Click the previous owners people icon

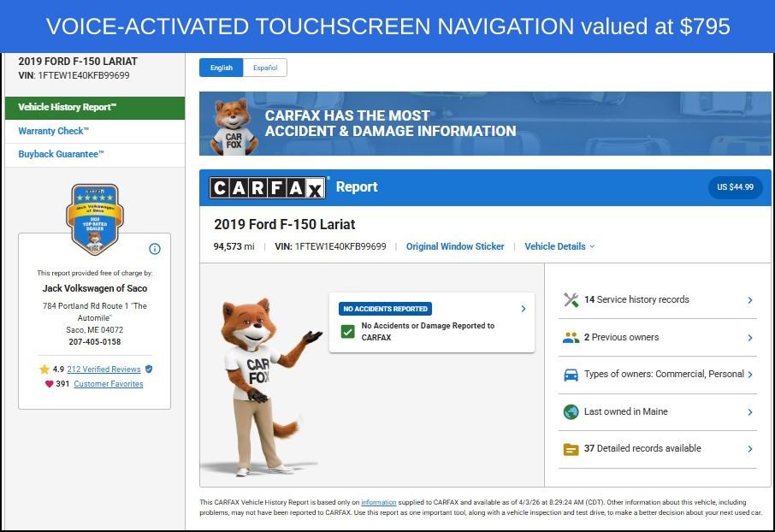pyautogui.click(x=571, y=338)
